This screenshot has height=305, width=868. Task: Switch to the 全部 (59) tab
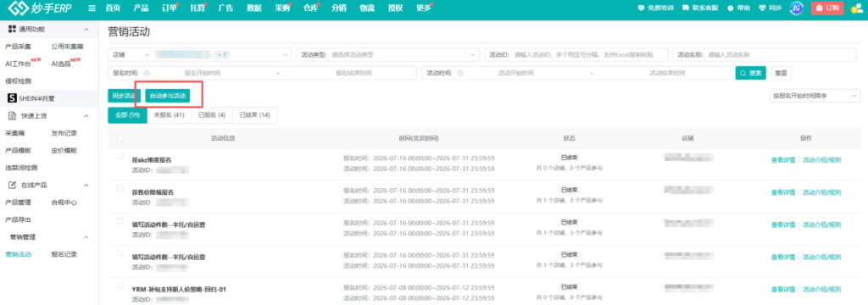coord(127,115)
